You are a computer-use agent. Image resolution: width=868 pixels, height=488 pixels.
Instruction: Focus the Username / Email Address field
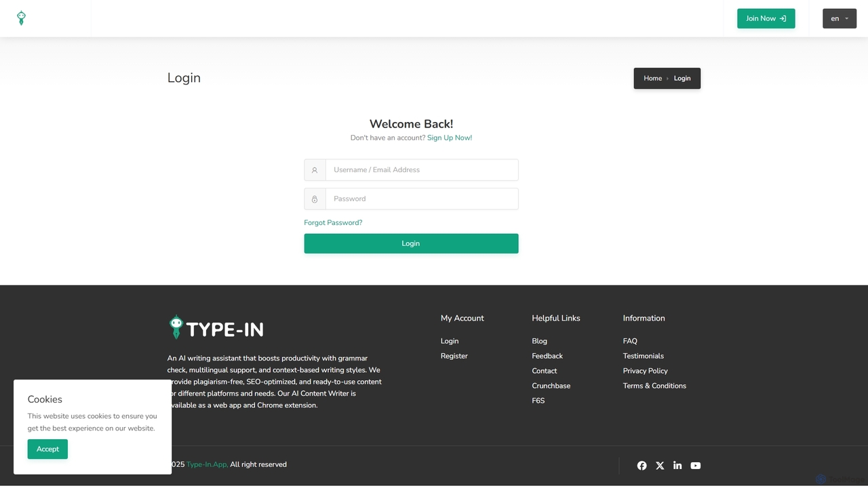(x=422, y=170)
